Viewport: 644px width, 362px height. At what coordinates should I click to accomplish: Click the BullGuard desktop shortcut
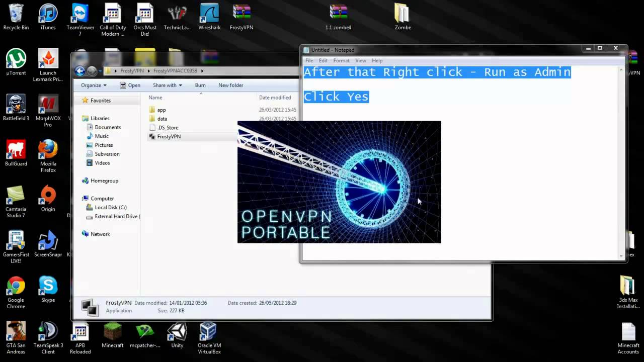click(16, 153)
